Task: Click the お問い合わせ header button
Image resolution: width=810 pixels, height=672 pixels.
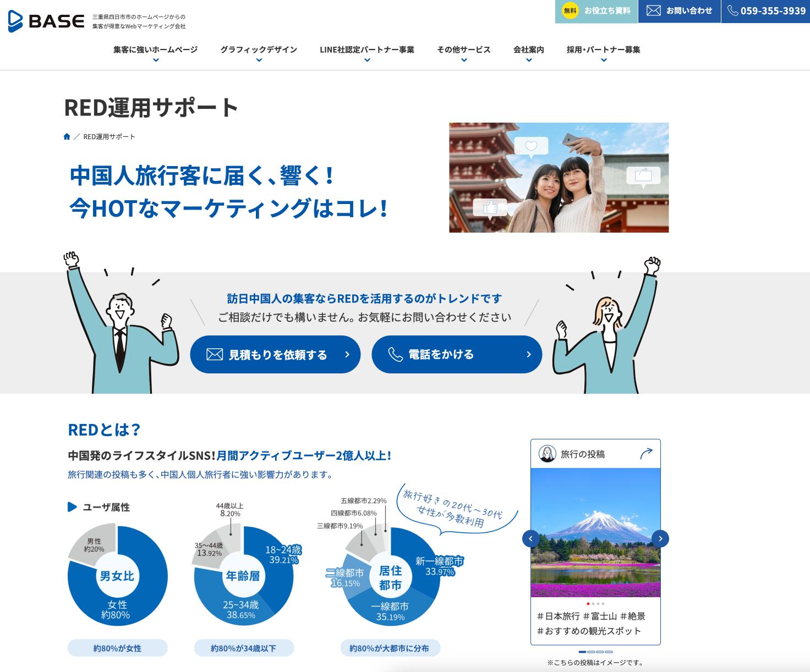Action: 680,12
